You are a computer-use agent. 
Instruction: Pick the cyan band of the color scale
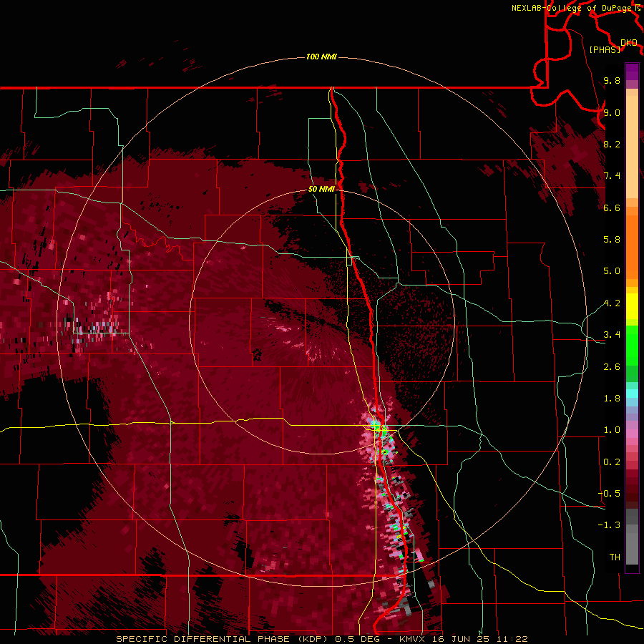[x=632, y=393]
